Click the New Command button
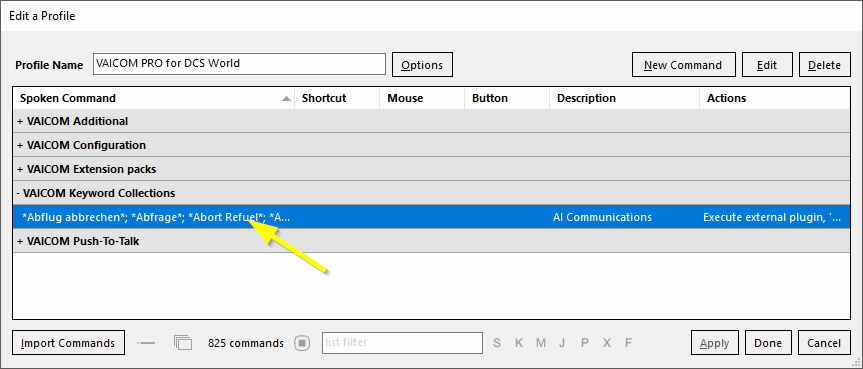This screenshot has width=863, height=369. (683, 64)
